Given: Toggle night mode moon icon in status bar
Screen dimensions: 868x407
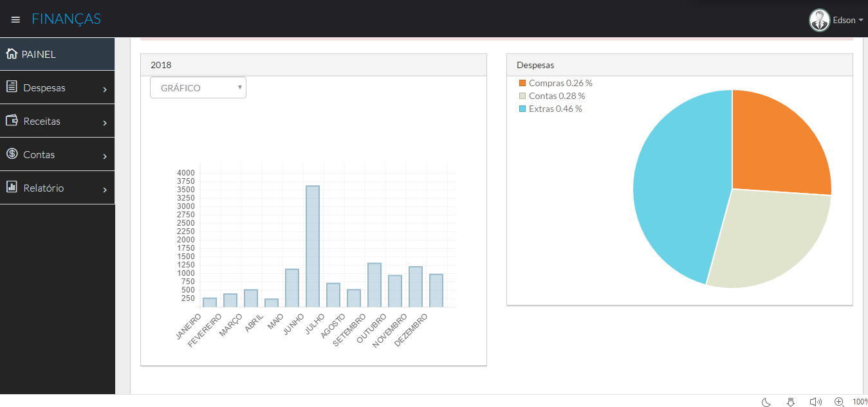Looking at the screenshot, I should (x=766, y=402).
